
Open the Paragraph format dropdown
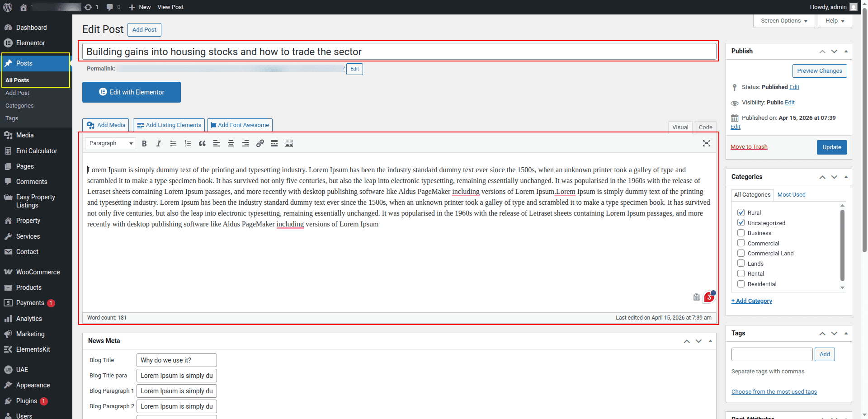click(111, 143)
